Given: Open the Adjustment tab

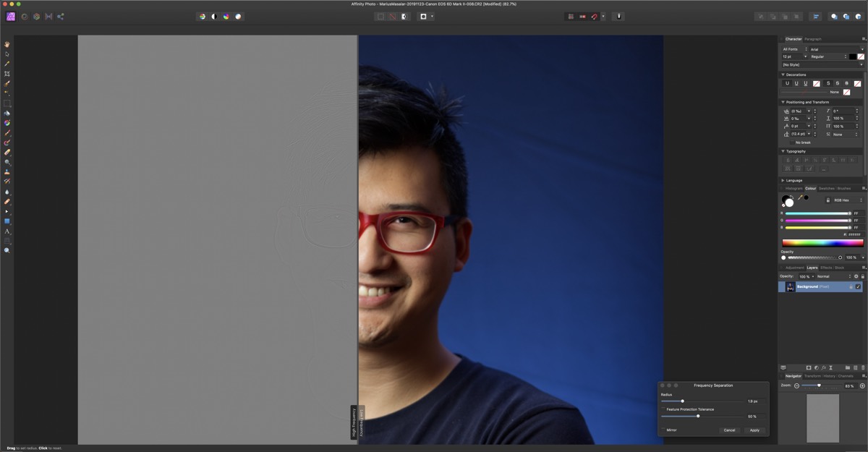Looking at the screenshot, I should click(794, 268).
